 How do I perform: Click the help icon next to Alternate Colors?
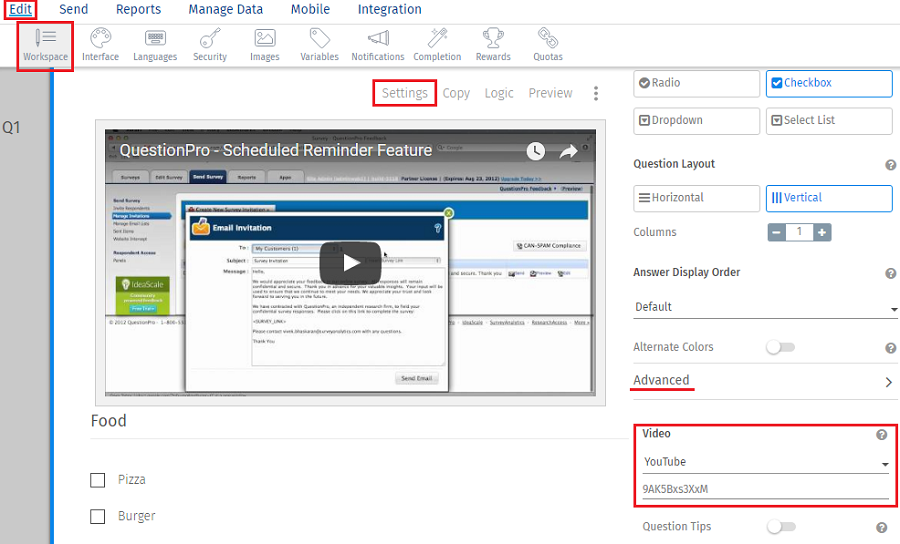tap(890, 348)
